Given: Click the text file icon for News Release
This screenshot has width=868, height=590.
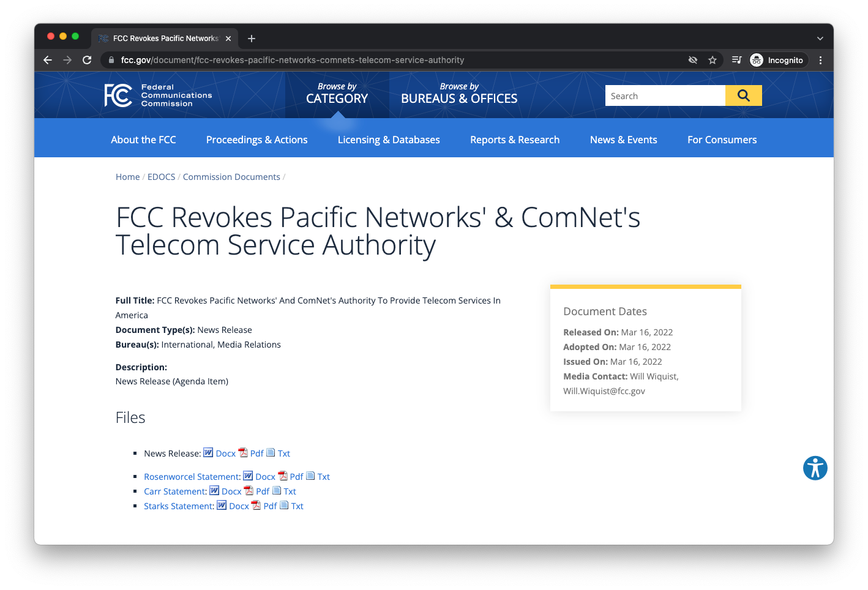Looking at the screenshot, I should [271, 452].
